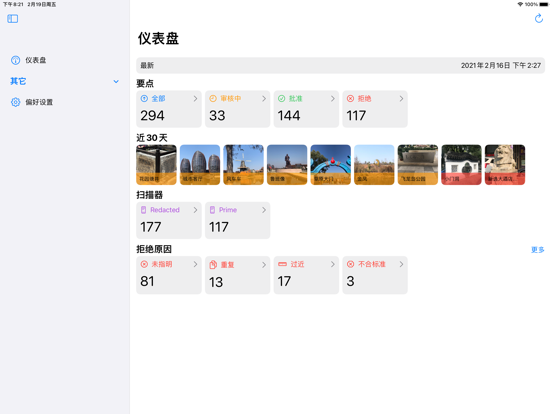Click the battery status icon

click(544, 4)
